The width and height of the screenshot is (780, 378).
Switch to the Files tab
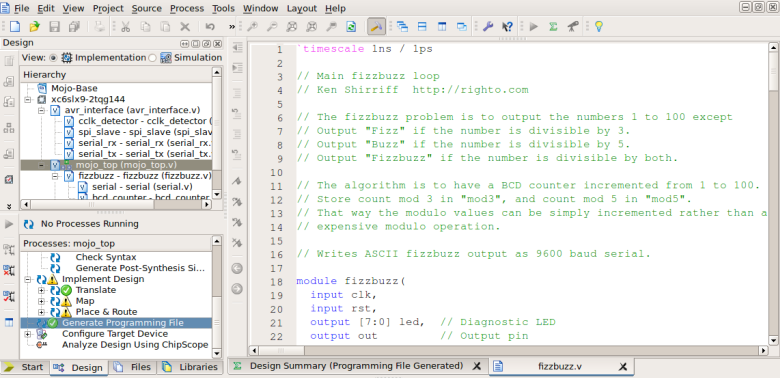click(132, 367)
